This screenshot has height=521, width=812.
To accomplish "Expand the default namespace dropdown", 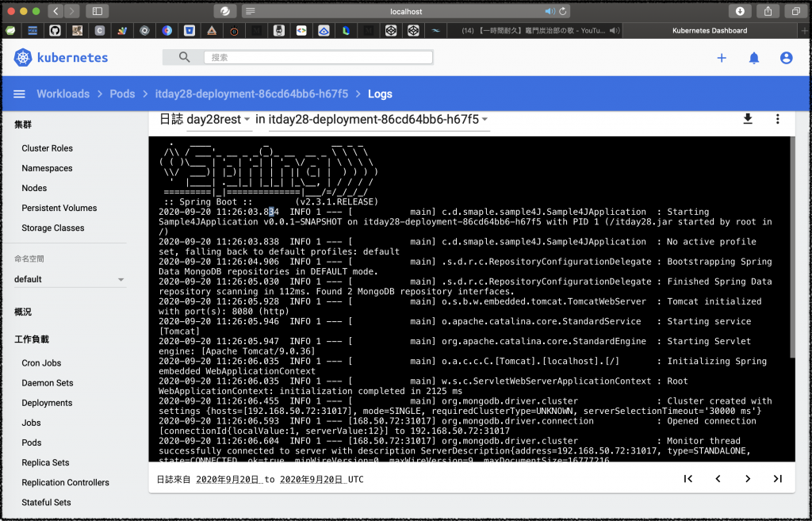I will click(x=70, y=279).
